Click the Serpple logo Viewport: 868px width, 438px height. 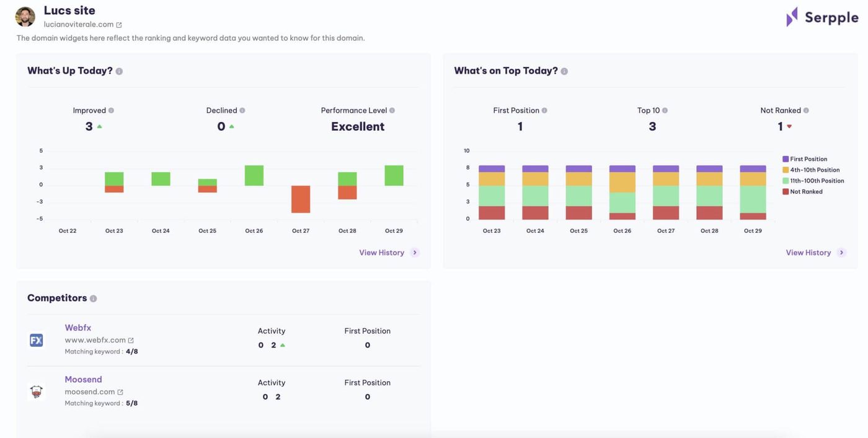click(x=822, y=17)
